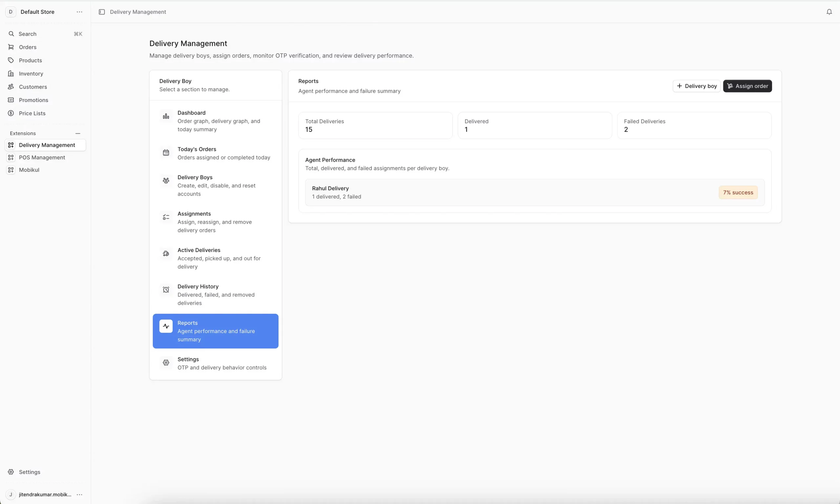This screenshot has height=504, width=840.
Task: Open POS Management extension
Action: pos(45,157)
